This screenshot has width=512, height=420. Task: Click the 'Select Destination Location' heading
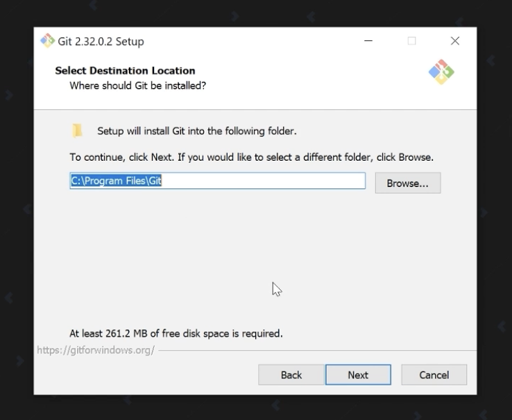125,71
